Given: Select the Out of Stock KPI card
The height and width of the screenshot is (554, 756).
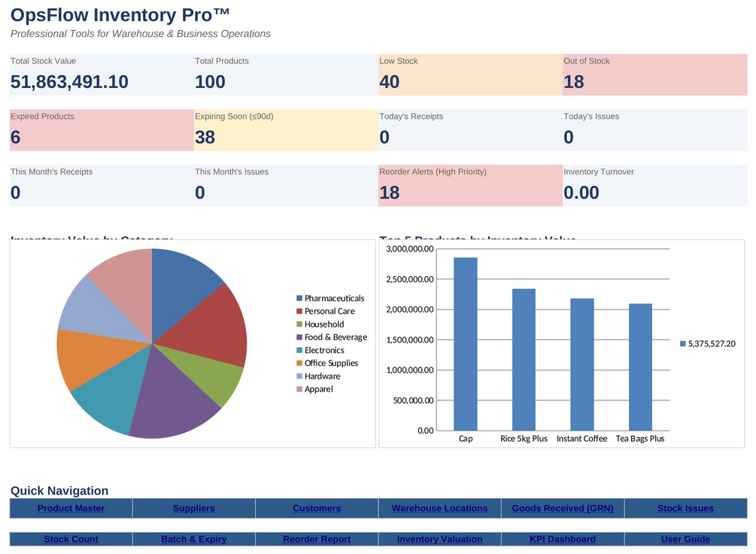Looking at the screenshot, I should pyautogui.click(x=654, y=75).
